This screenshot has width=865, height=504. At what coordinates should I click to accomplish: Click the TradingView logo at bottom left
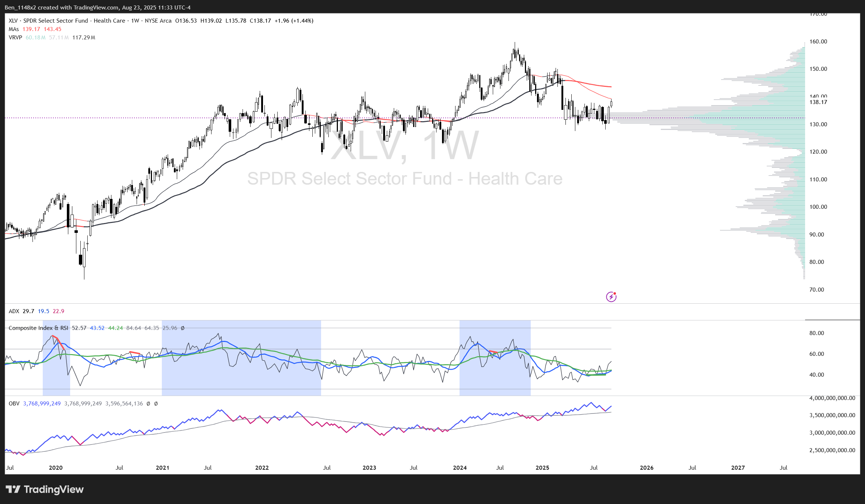[x=45, y=489]
